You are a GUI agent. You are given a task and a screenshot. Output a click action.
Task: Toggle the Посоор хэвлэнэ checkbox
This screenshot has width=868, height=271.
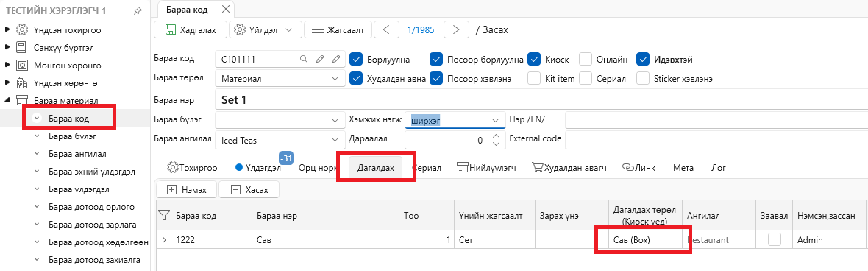click(x=437, y=78)
